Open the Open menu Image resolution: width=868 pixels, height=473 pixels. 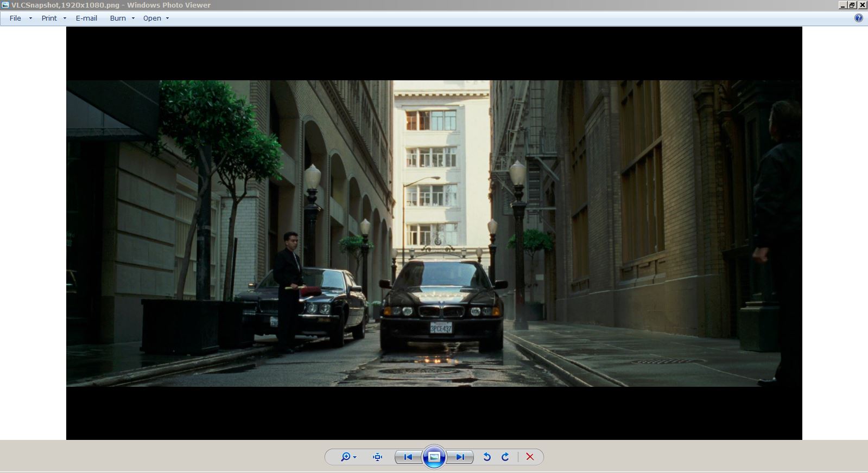152,18
